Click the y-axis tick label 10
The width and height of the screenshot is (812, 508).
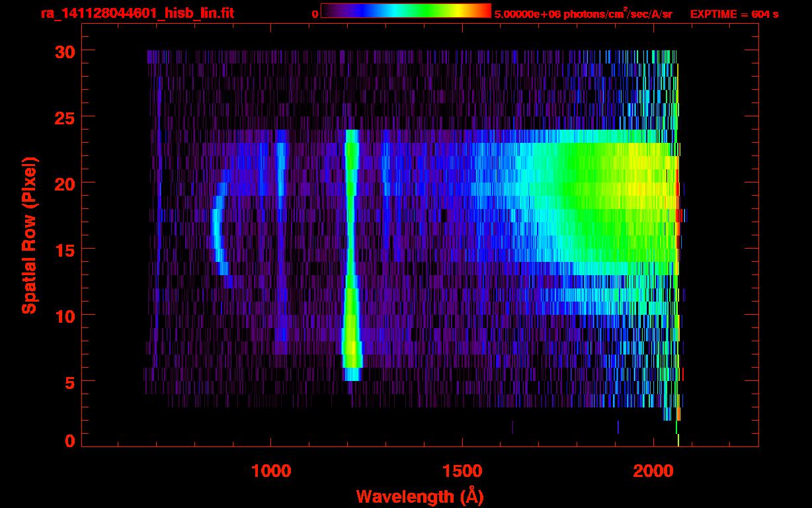pos(63,316)
